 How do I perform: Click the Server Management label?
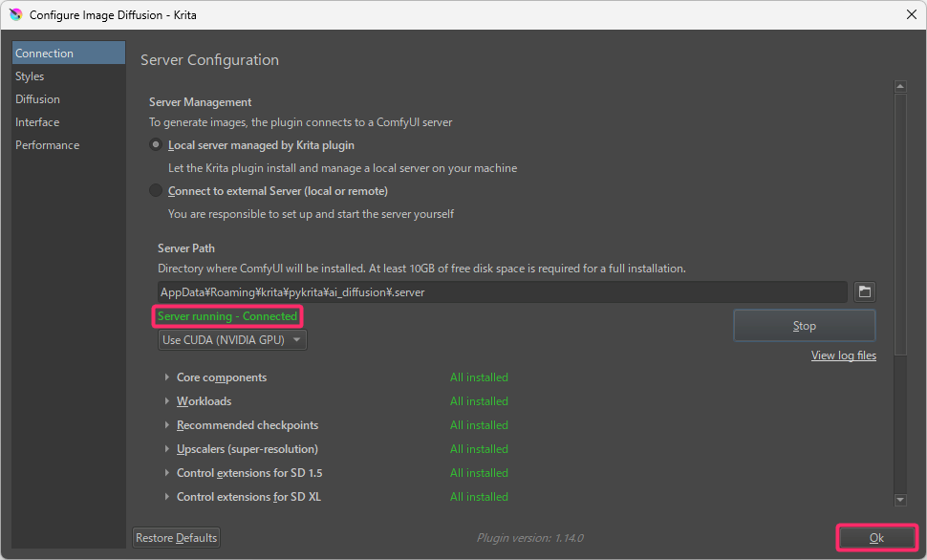tap(201, 101)
